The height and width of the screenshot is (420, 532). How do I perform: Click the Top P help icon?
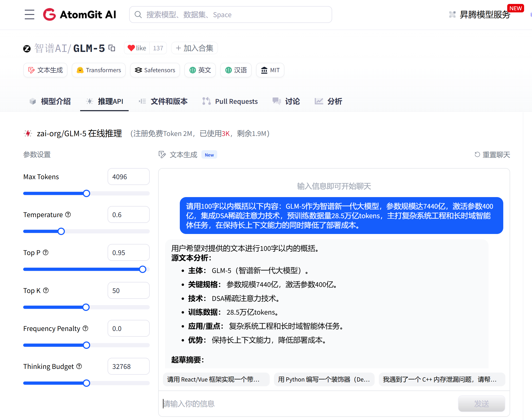46,252
